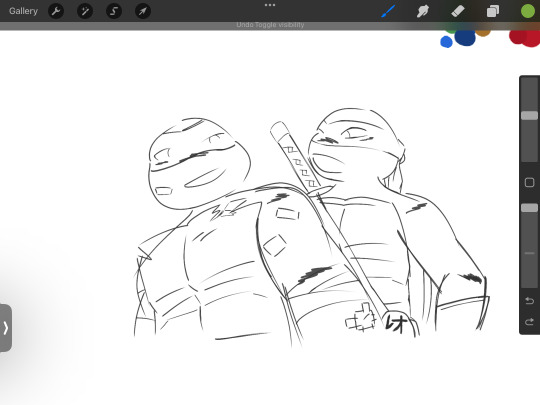Expand the left side panel chevron
Image resolution: width=540 pixels, height=405 pixels.
[6, 328]
